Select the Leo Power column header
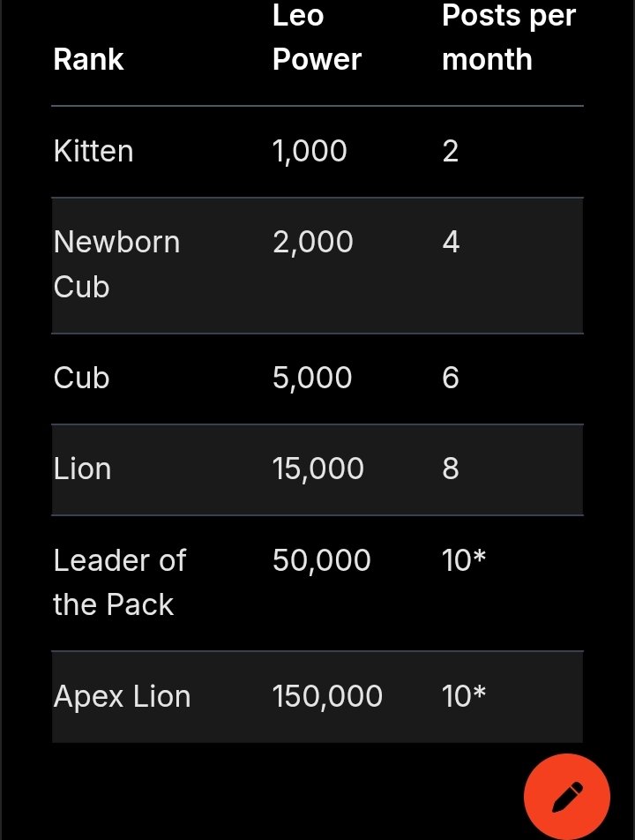This screenshot has width=635, height=840. 317,37
